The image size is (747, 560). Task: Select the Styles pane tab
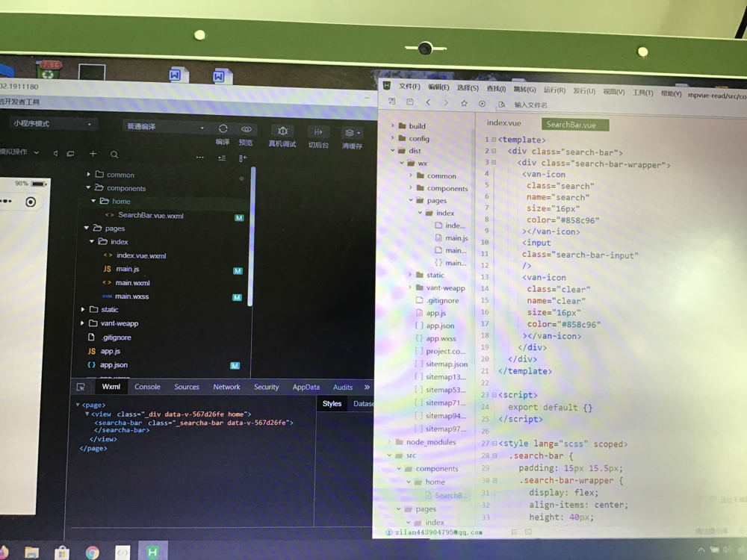pos(332,404)
